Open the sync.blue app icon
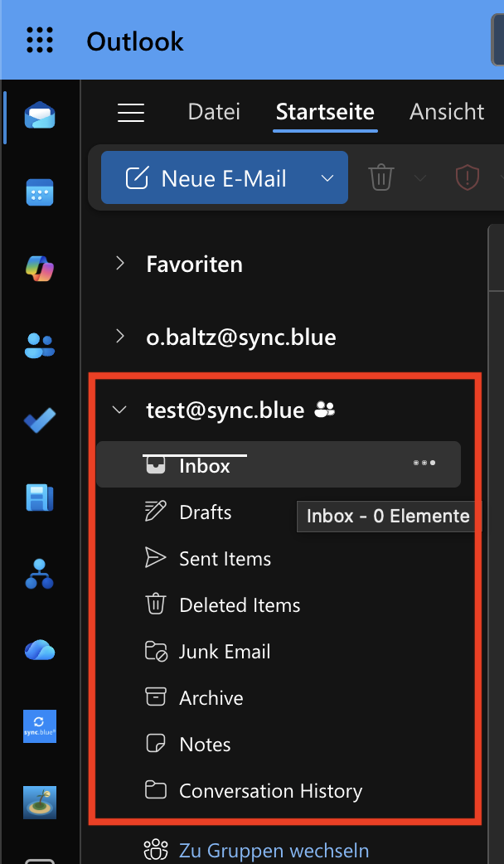 (x=40, y=726)
